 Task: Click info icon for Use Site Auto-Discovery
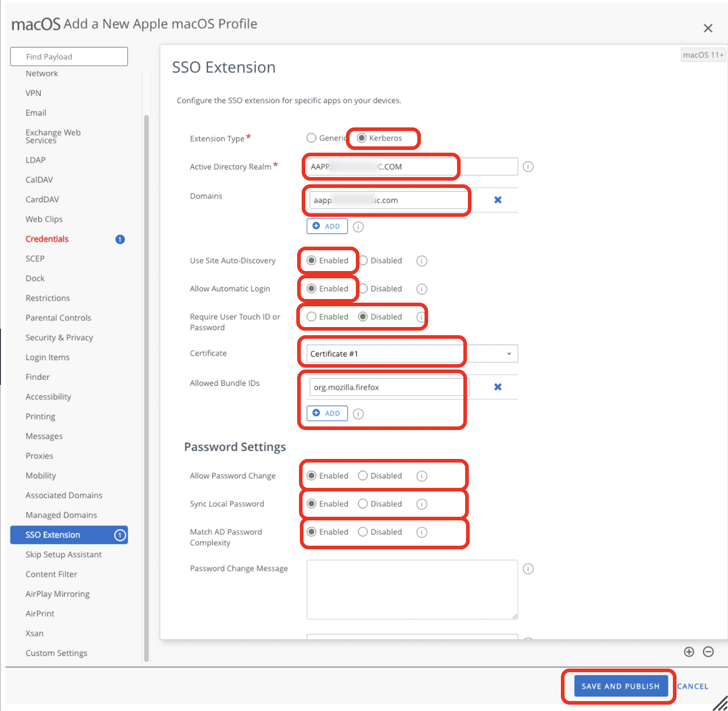click(x=421, y=261)
